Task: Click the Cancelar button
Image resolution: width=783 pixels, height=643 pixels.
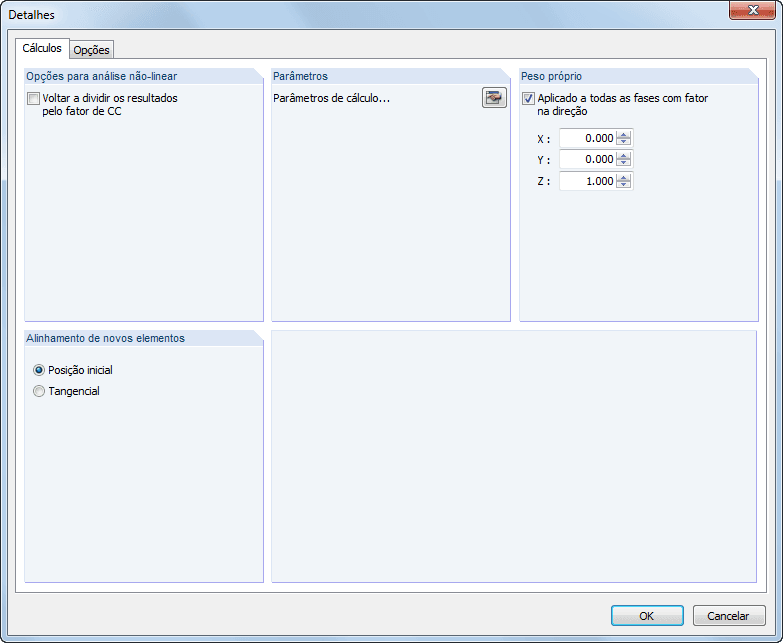Action: [x=729, y=616]
